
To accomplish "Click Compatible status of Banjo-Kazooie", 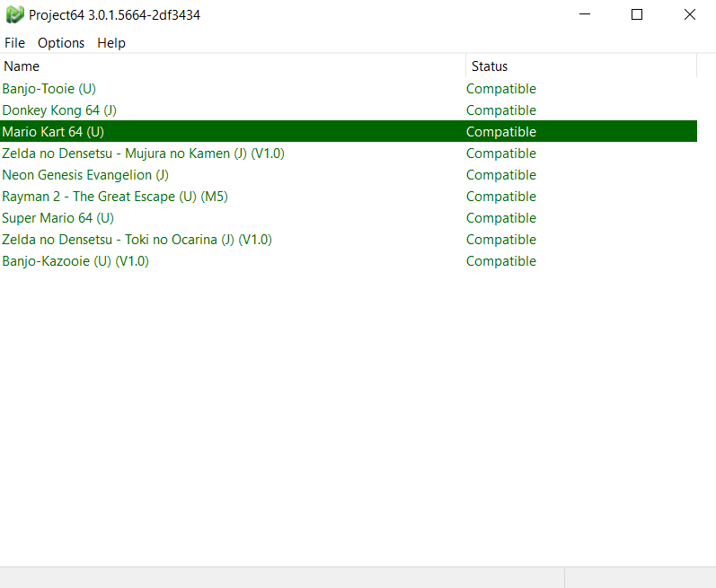I will [x=501, y=261].
